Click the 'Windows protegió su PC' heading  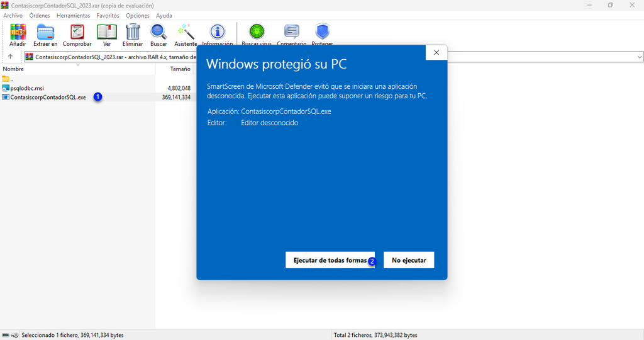[277, 64]
